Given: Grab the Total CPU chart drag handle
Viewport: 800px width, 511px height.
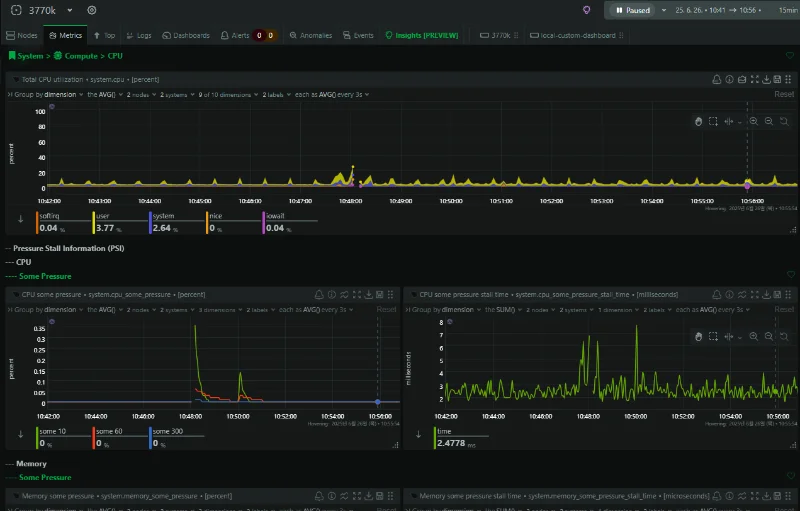Looking at the screenshot, I should [x=788, y=80].
